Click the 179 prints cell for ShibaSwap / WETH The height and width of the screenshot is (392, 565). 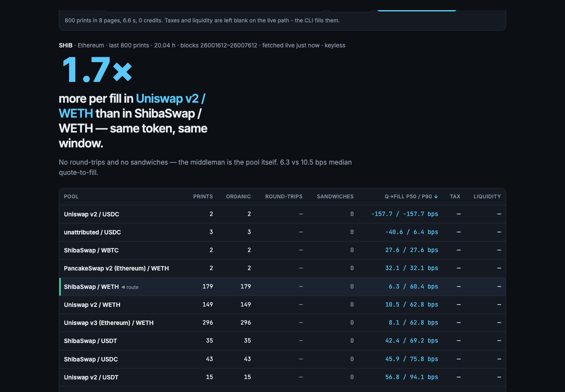(208, 287)
